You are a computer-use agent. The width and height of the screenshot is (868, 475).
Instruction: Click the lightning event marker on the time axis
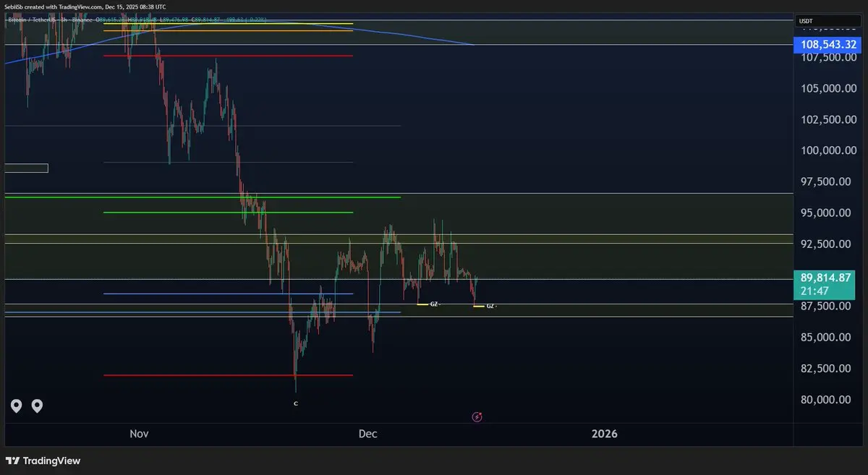coord(477,416)
